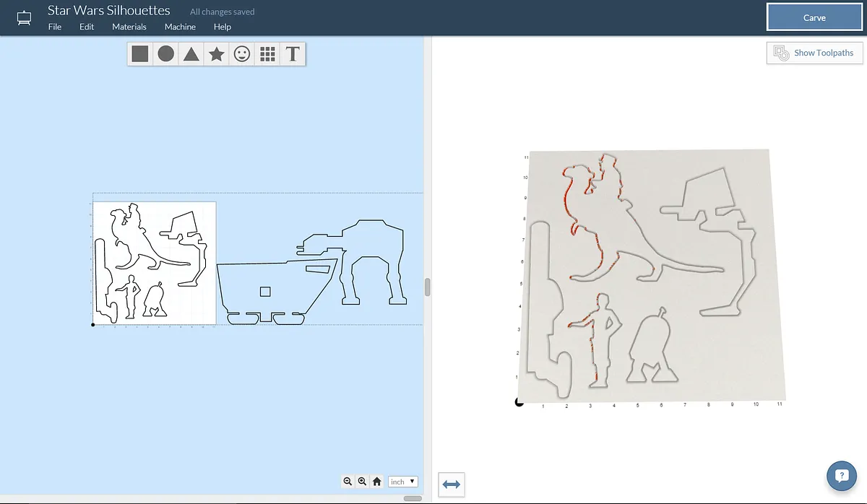Open the help chat bubble
The width and height of the screenshot is (867, 504).
(x=841, y=476)
